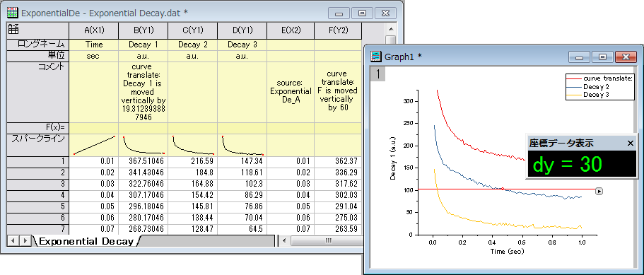Screen dimensions: 644x275
Task: Click left arrow of horizontal scrollbar
Action: click(285, 241)
